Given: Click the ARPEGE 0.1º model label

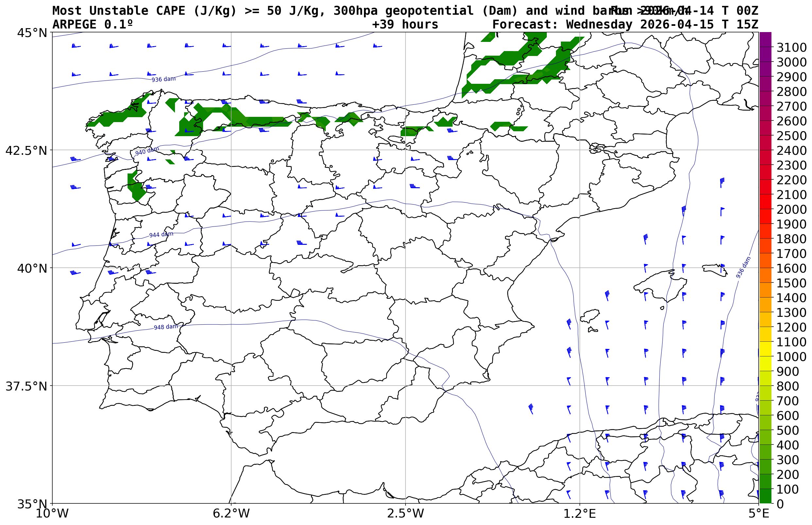Looking at the screenshot, I should [92, 25].
